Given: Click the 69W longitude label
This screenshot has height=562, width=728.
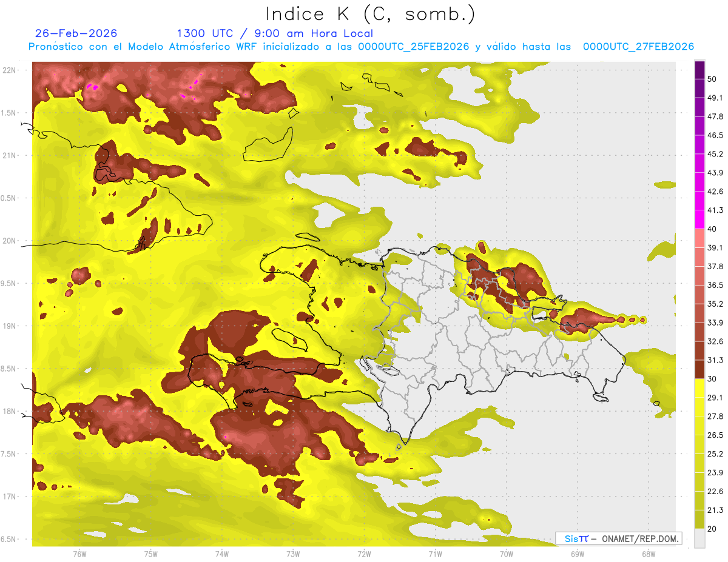Looking at the screenshot, I should pyautogui.click(x=577, y=554).
